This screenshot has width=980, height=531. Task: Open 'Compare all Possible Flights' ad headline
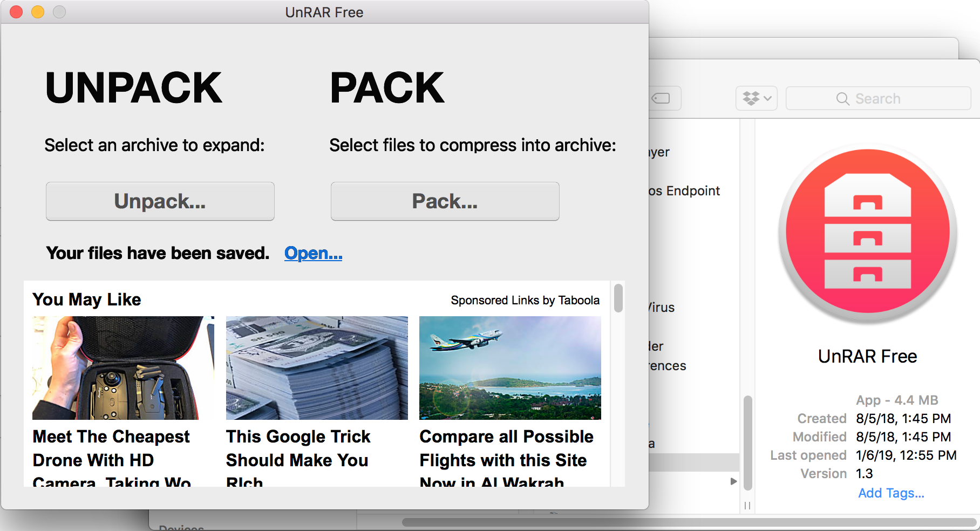coord(506,459)
